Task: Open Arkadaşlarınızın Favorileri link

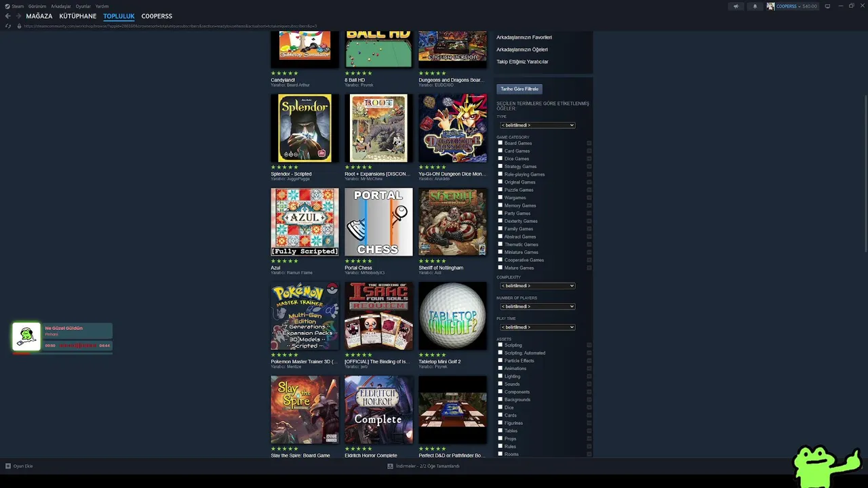Action: coord(524,37)
